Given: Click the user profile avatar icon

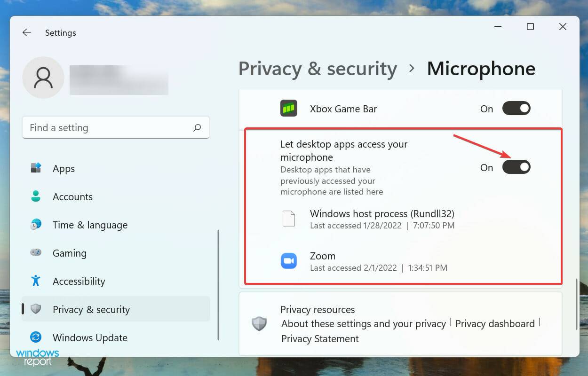Looking at the screenshot, I should [x=43, y=78].
